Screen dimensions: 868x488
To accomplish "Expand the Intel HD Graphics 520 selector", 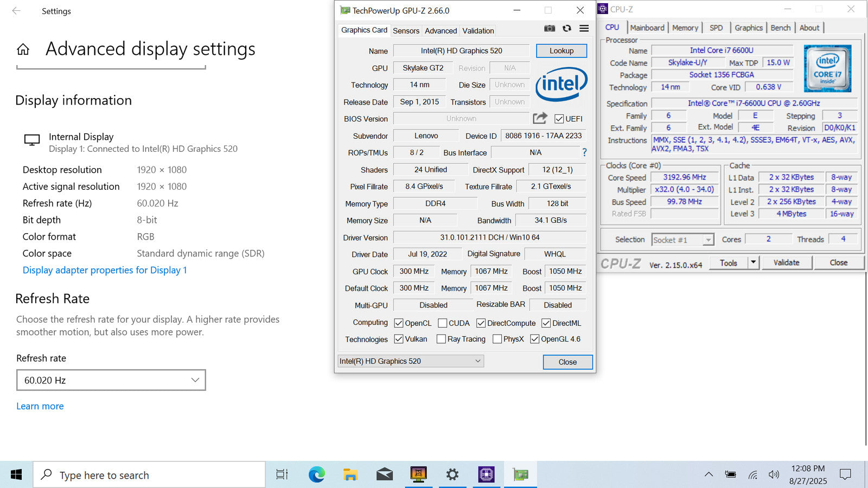I will [410, 361].
